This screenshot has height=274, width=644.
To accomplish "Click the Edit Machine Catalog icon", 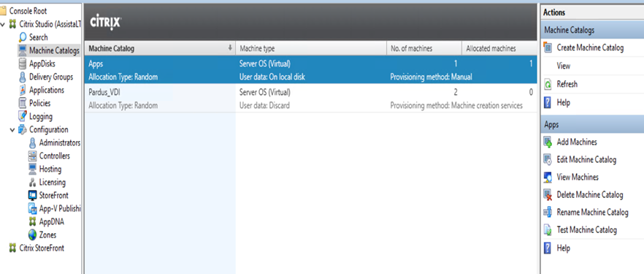I will pyautogui.click(x=548, y=160).
